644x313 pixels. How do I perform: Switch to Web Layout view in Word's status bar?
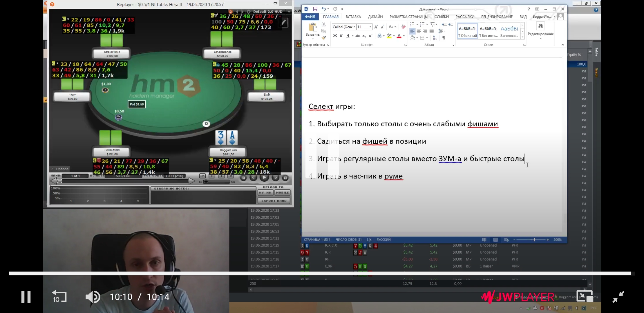point(506,240)
